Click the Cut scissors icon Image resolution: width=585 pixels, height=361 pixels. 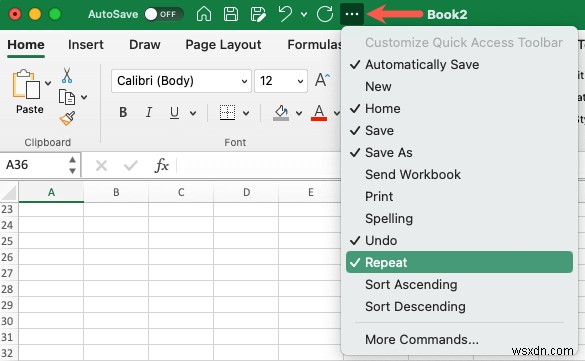(x=67, y=75)
